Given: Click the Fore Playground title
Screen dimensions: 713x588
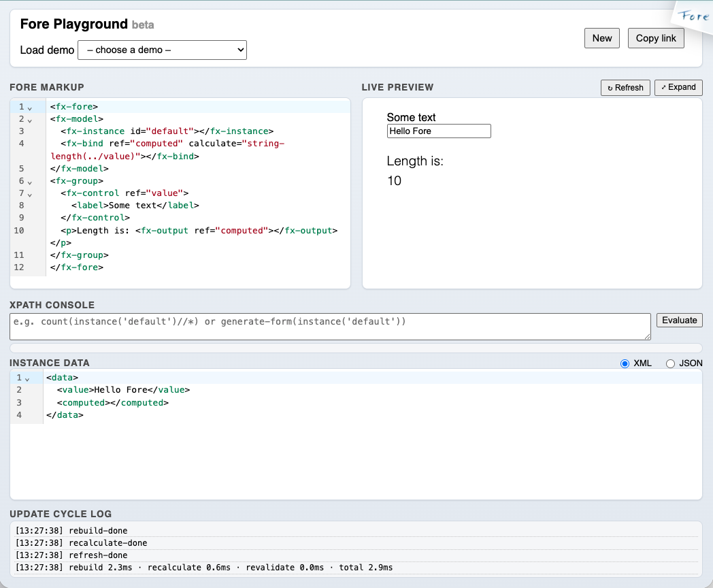Looking at the screenshot, I should coord(73,24).
